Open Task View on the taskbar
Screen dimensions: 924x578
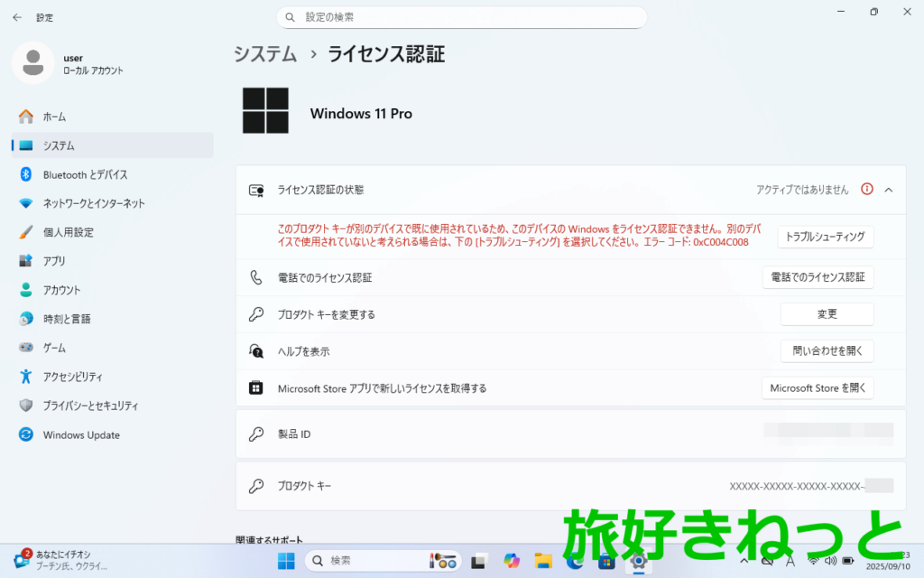coord(478,561)
